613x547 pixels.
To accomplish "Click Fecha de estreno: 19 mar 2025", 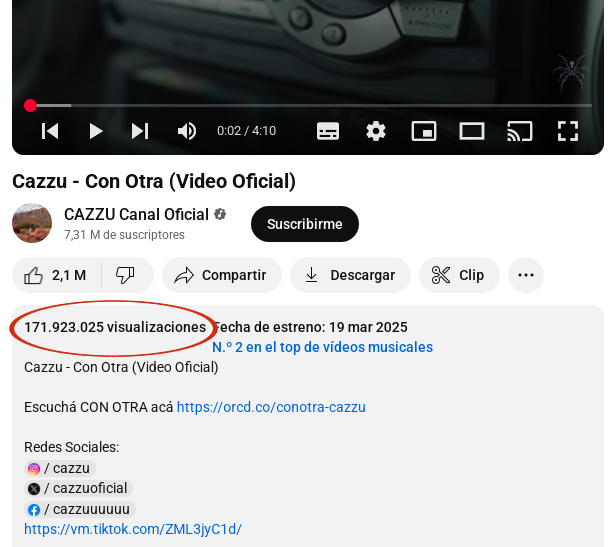I will coord(311,327).
